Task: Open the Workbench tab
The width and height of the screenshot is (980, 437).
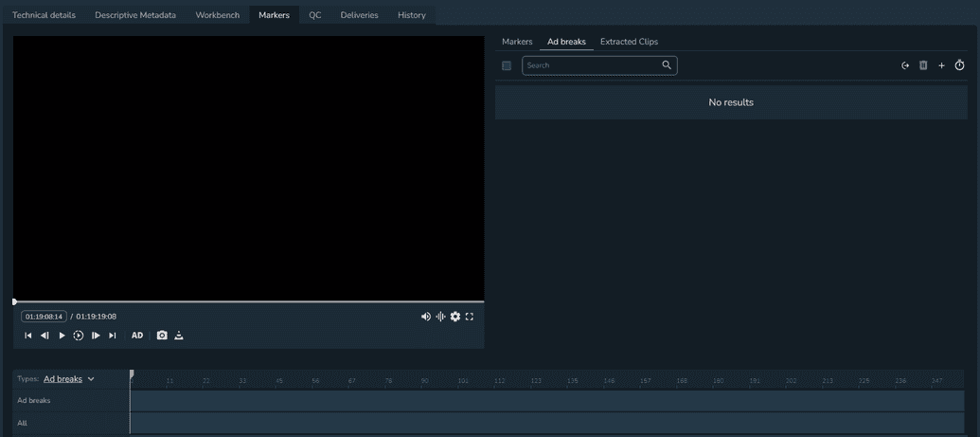Action: [218, 15]
